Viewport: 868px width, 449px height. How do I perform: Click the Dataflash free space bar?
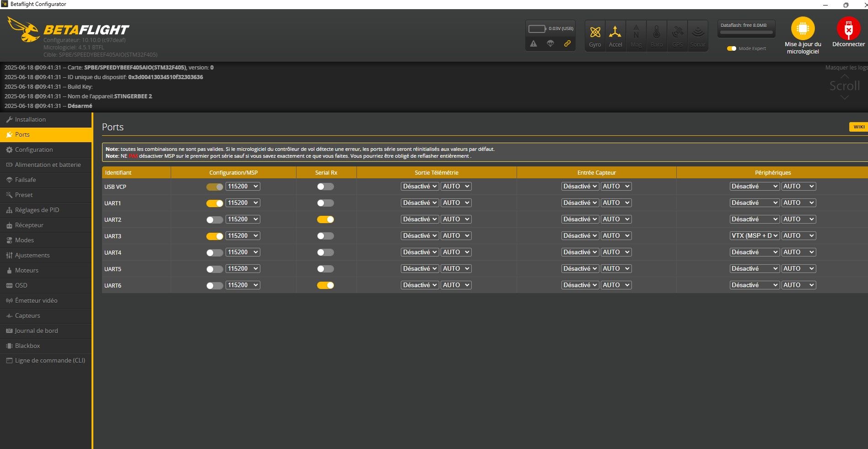(x=746, y=32)
